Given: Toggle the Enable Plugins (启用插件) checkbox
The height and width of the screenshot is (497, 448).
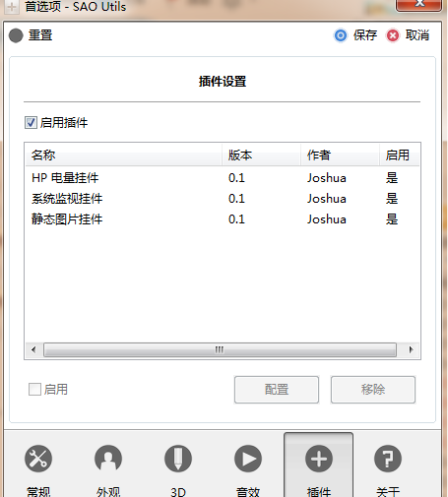Looking at the screenshot, I should pos(31,123).
